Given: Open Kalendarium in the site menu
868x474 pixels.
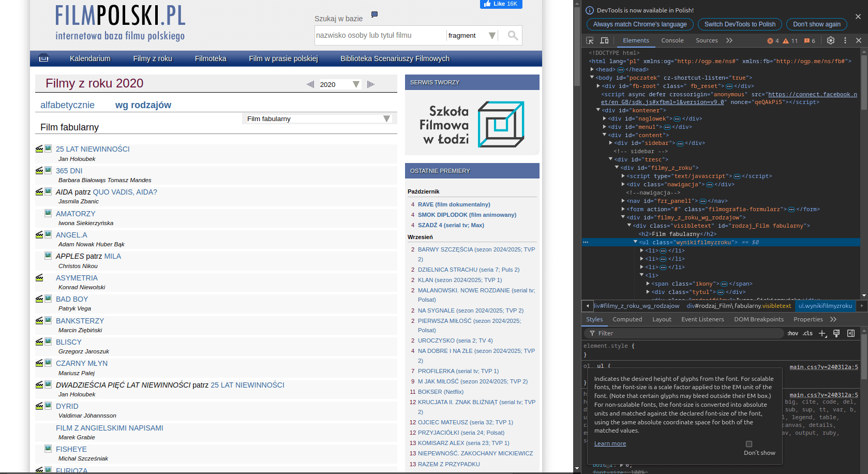Looking at the screenshot, I should 90,58.
